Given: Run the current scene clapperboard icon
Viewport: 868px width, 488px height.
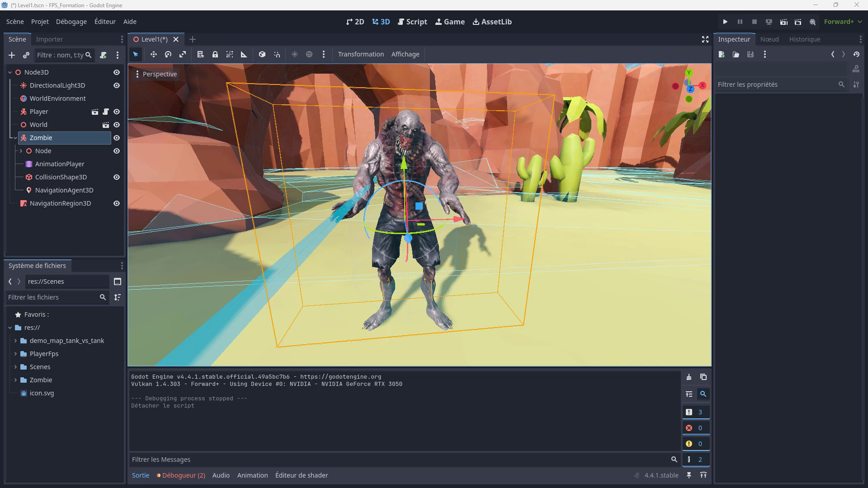Looking at the screenshot, I should click(783, 22).
